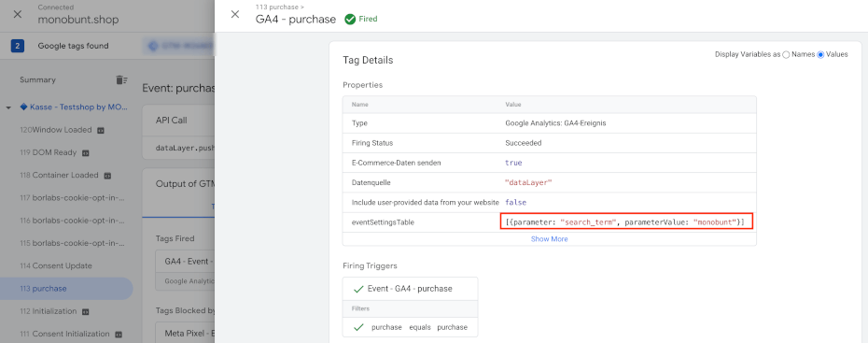Click the check icon in the Filters row
Viewport: 868px width, 343px height.
(358, 327)
